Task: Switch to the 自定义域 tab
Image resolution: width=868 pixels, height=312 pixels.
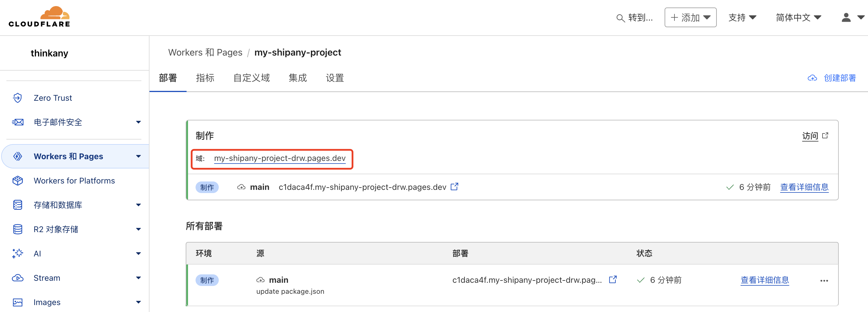Action: 251,78
